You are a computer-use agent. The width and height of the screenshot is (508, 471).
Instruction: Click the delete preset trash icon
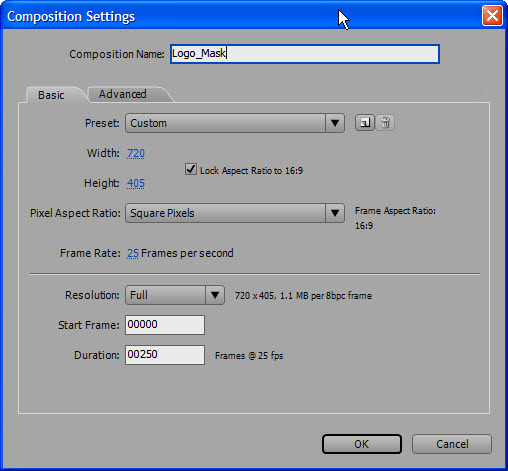385,123
